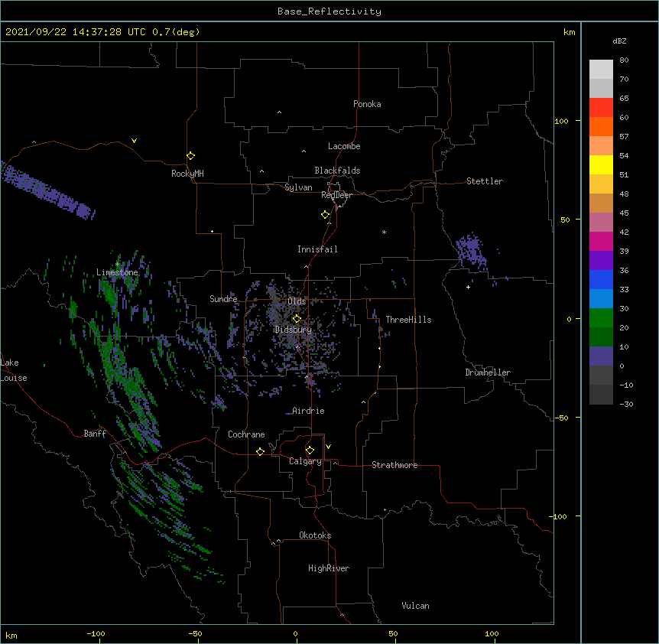The image size is (659, 644).
Task: Click the white caret marker west of Lacombe
Action: pyautogui.click(x=304, y=151)
